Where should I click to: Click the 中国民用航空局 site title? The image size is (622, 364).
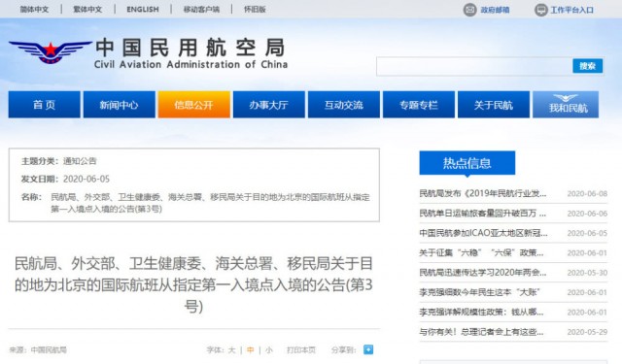coord(190,48)
